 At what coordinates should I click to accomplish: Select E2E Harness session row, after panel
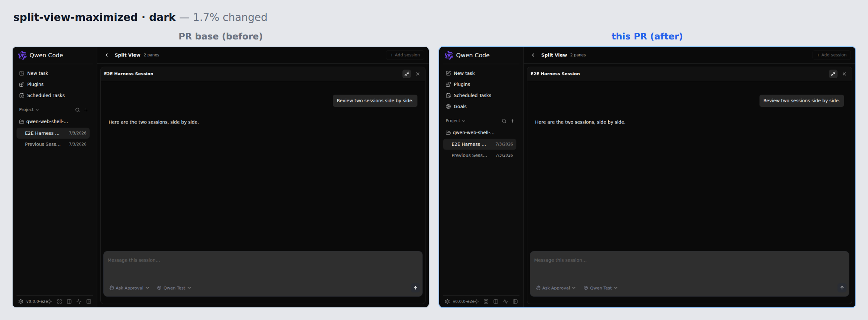pyautogui.click(x=480, y=144)
